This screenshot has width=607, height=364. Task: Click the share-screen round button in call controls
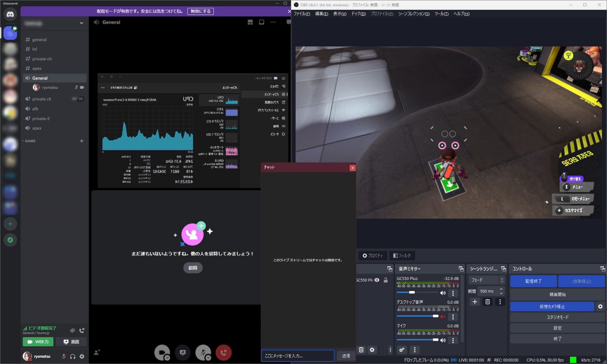[x=183, y=353]
